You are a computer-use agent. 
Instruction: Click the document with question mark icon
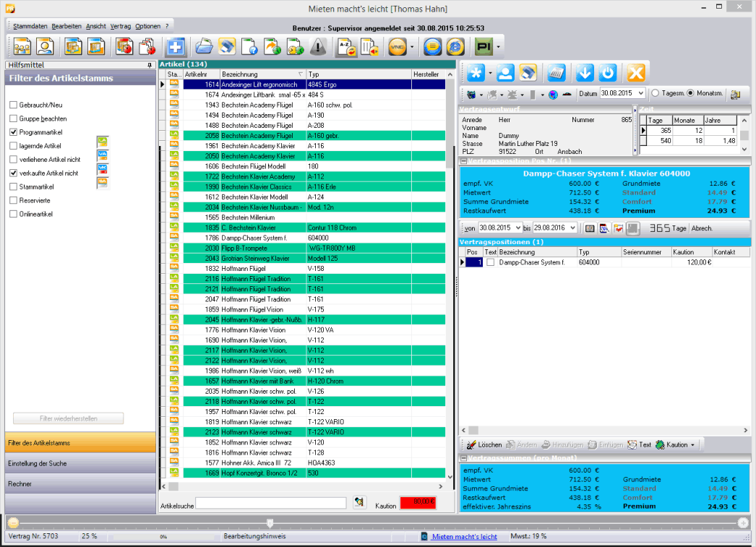click(x=249, y=47)
